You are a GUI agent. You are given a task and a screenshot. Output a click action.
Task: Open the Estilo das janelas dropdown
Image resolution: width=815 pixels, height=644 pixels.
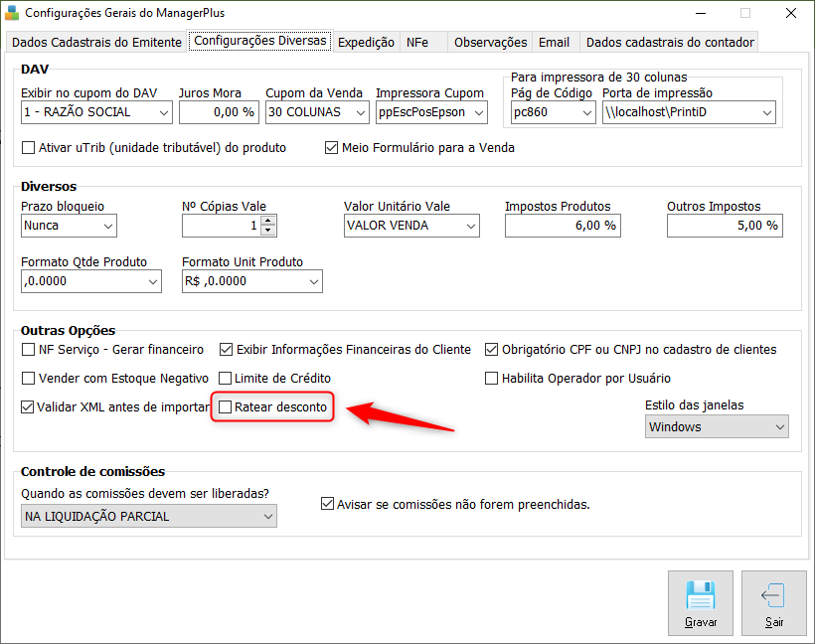717,426
